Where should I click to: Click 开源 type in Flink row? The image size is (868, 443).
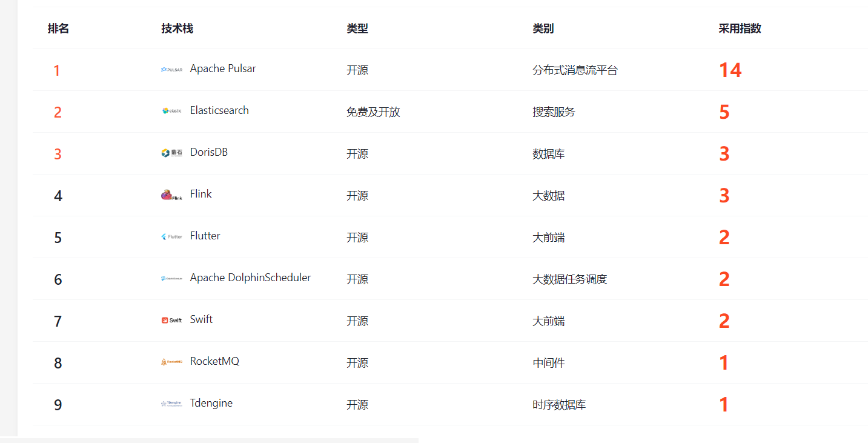click(357, 196)
